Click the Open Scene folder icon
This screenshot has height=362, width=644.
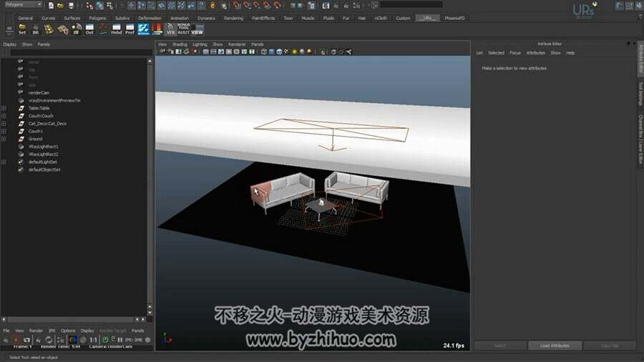coord(60,5)
